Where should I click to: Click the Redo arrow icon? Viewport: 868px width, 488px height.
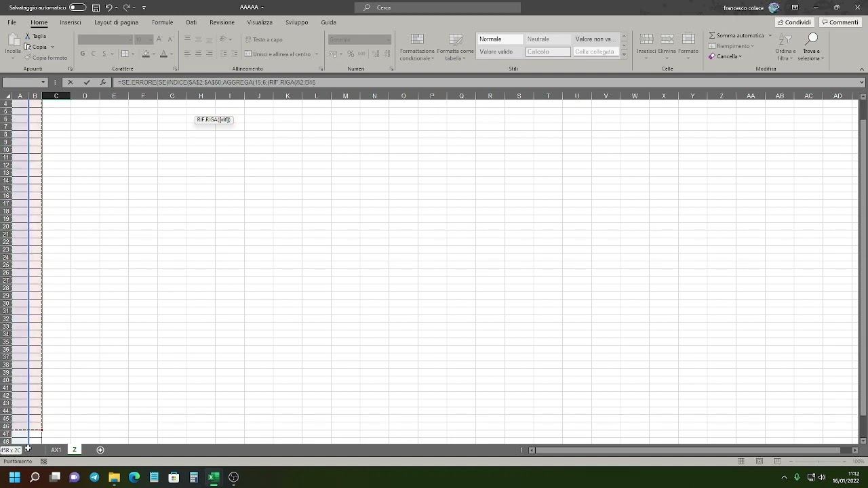click(x=126, y=7)
